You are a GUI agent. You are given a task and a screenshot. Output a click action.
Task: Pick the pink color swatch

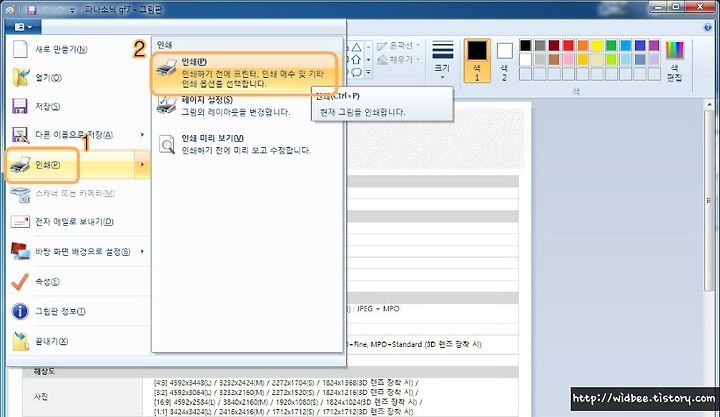[x=568, y=59]
